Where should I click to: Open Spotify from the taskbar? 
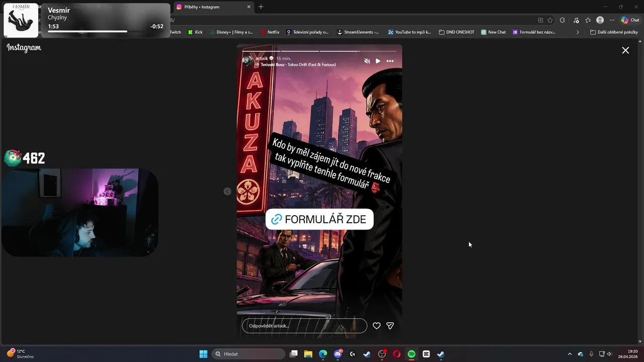[x=411, y=354]
